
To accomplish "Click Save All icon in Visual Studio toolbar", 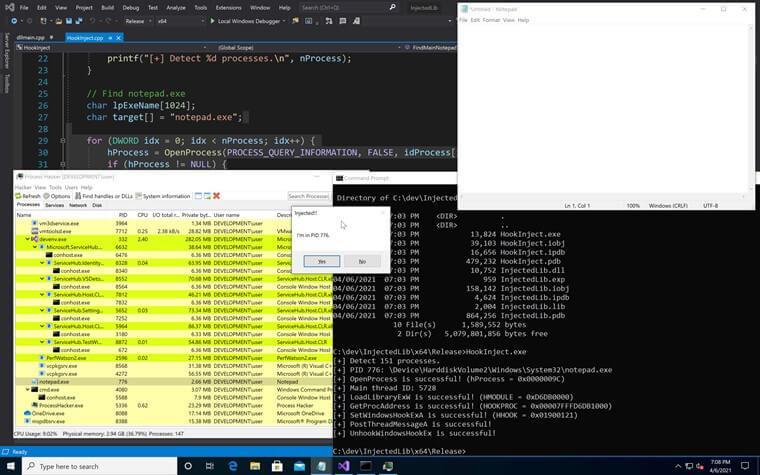I will (79, 21).
